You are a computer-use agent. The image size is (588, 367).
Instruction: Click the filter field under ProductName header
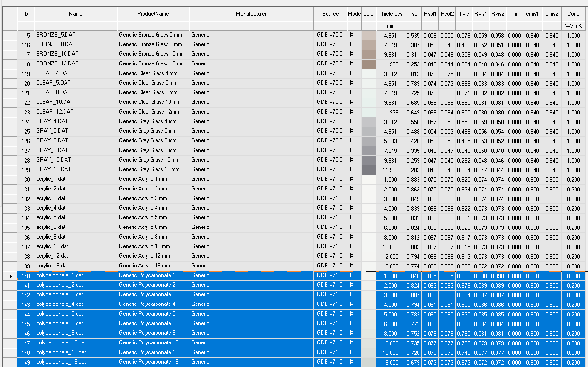(153, 25)
